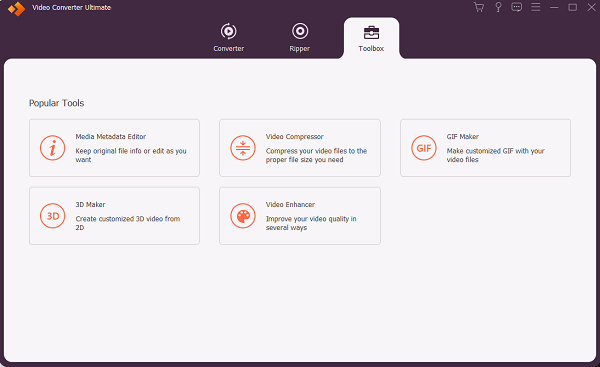Open the Video Compressor tool card
600x367 pixels.
point(300,148)
